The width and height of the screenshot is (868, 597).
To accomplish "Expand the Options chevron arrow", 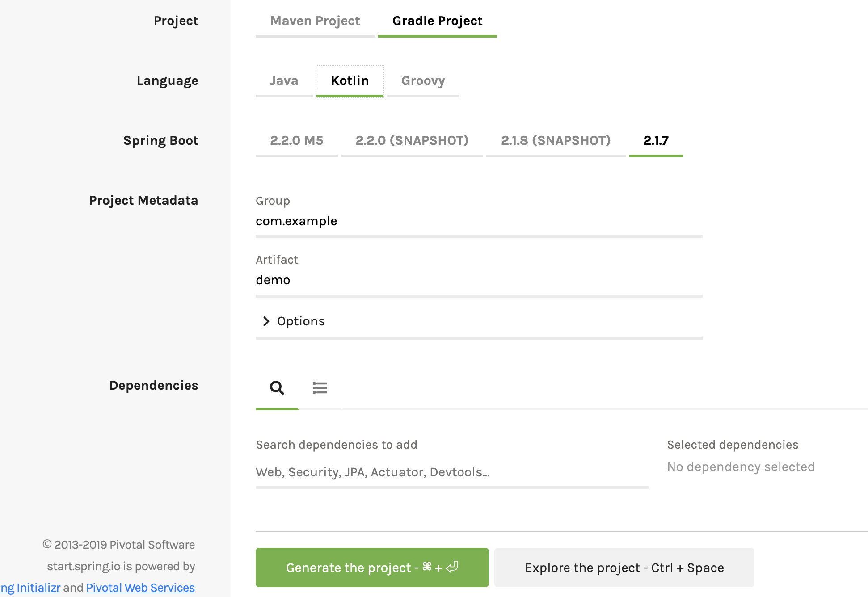I will coord(266,321).
